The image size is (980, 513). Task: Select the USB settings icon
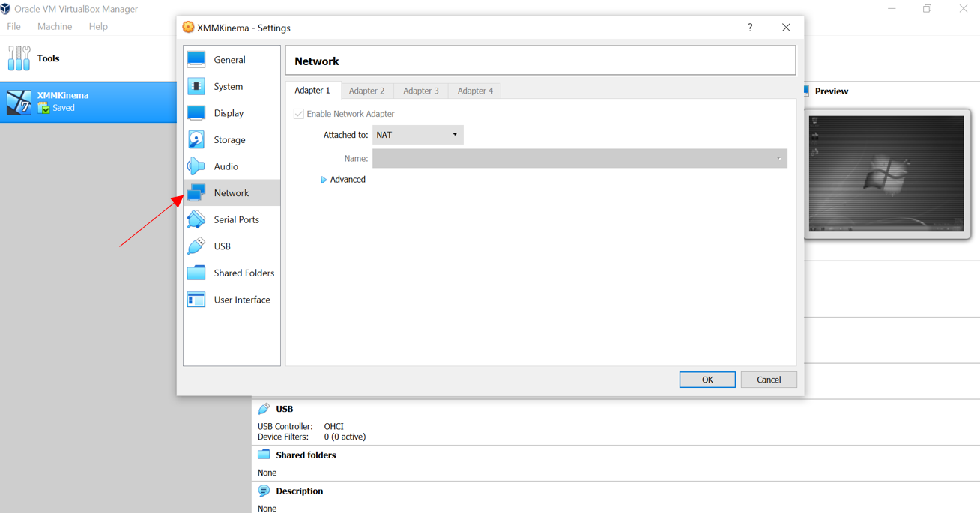pos(196,246)
